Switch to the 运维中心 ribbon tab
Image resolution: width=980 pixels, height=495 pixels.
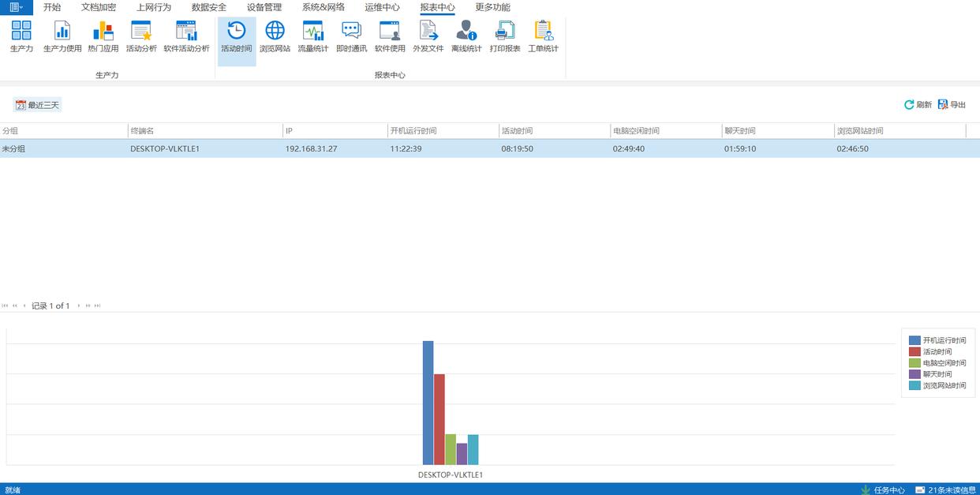coord(382,7)
